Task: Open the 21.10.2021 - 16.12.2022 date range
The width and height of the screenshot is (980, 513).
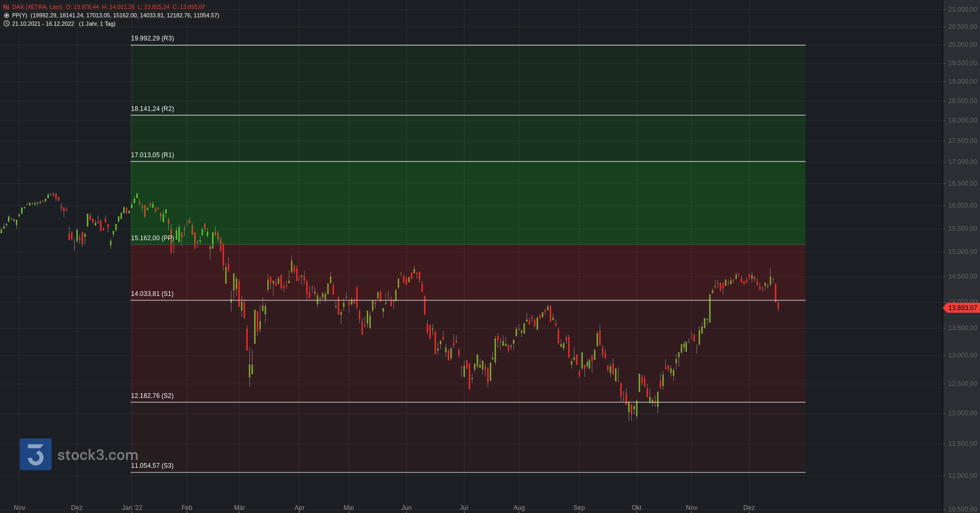Action: tap(43, 24)
